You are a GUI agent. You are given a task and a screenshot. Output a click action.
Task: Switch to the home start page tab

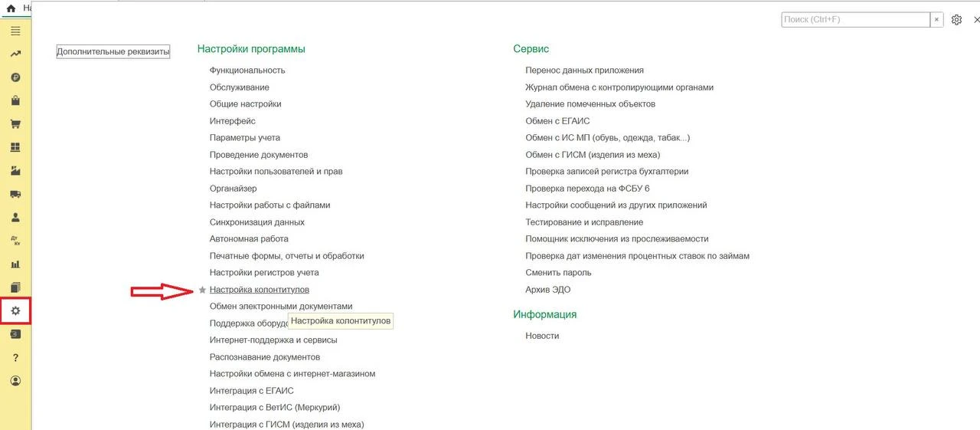point(11,8)
